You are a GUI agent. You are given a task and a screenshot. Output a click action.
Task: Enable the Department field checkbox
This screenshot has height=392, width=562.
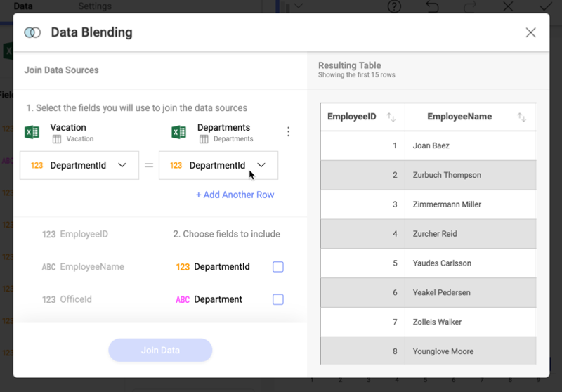278,299
